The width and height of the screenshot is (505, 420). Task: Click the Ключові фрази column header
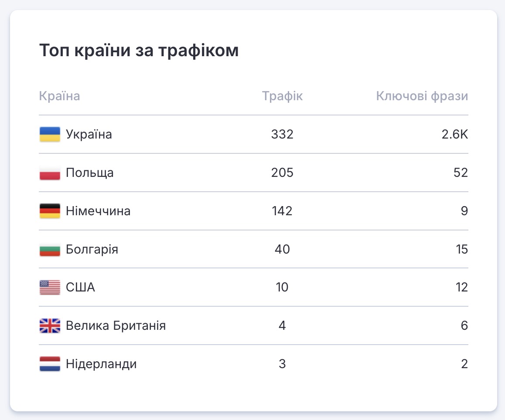click(422, 96)
